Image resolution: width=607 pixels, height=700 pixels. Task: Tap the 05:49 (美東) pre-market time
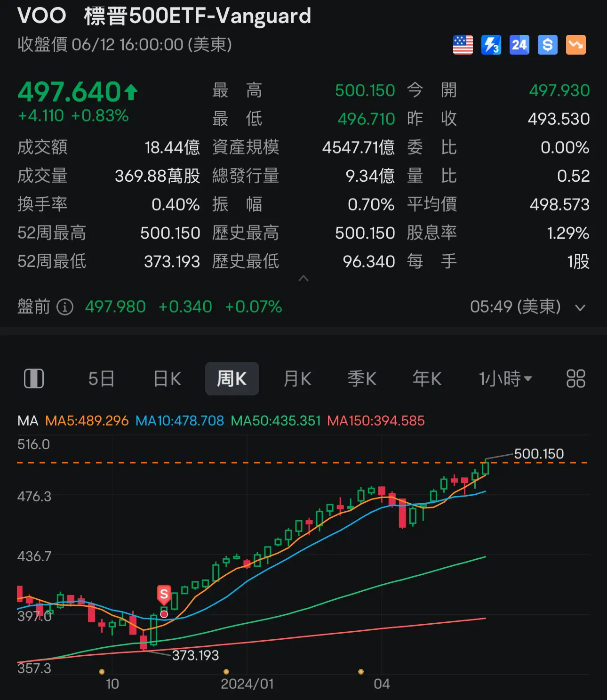(x=515, y=307)
